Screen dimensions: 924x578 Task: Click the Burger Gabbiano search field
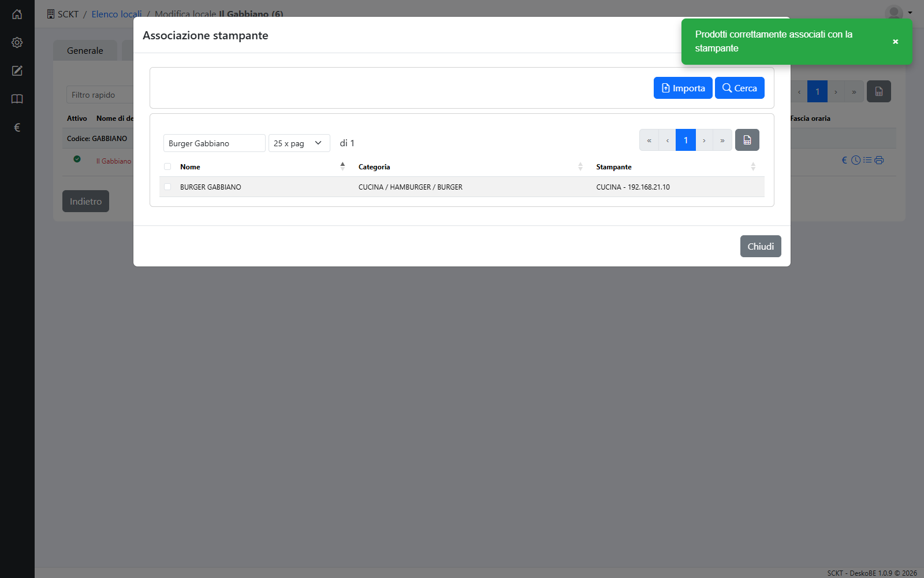214,143
